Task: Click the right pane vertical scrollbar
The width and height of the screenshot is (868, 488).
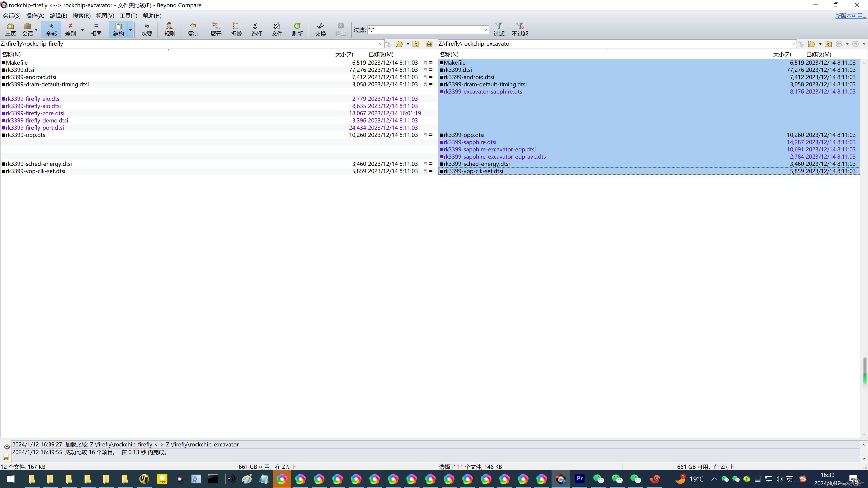Action: [864, 236]
